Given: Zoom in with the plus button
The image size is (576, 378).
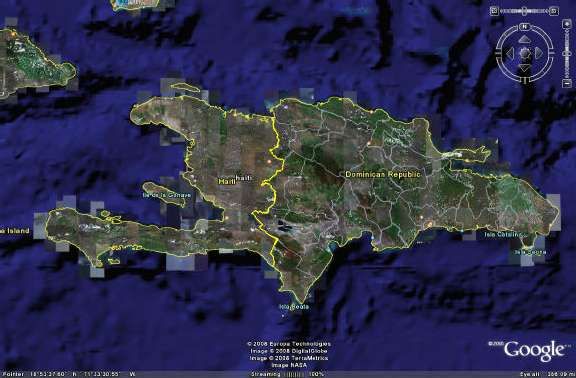Looking at the screenshot, I should 567,24.
